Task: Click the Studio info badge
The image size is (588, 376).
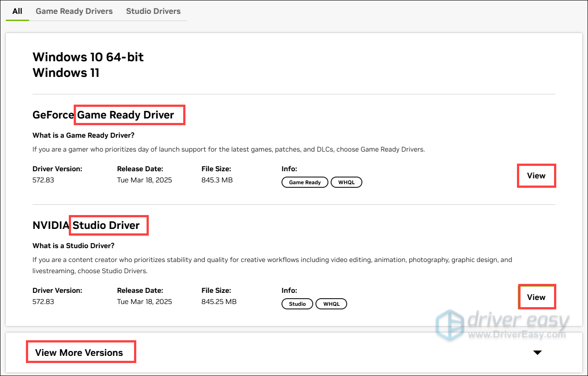Action: 297,304
